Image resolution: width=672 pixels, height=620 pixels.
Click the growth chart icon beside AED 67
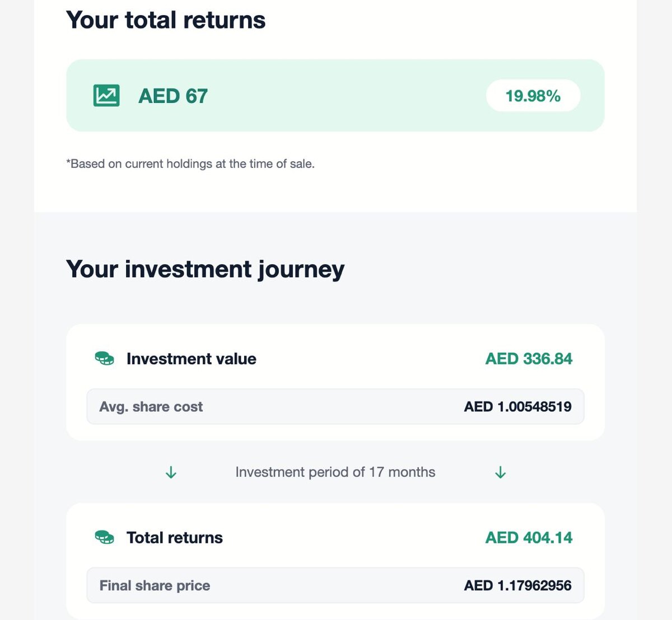[106, 96]
